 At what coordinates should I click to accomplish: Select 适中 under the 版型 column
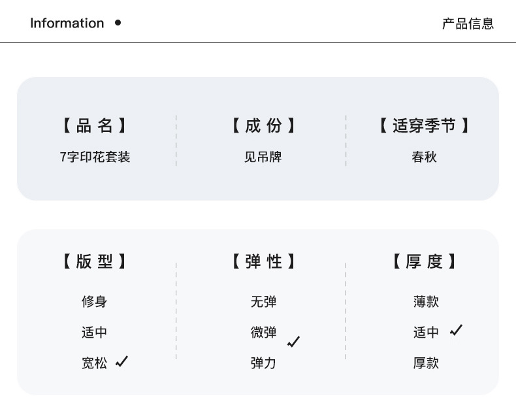coord(94,332)
